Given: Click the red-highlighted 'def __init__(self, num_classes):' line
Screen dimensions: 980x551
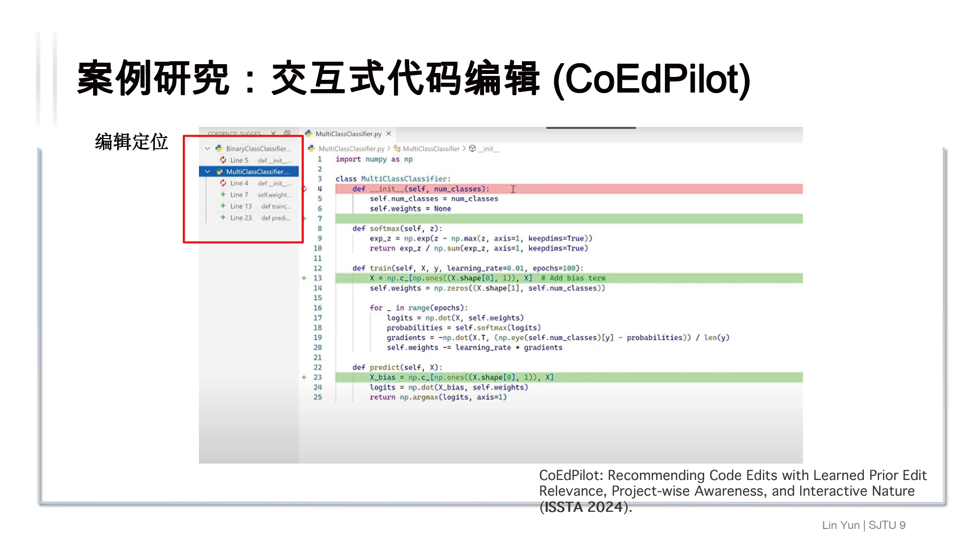Looking at the screenshot, I should click(569, 189).
